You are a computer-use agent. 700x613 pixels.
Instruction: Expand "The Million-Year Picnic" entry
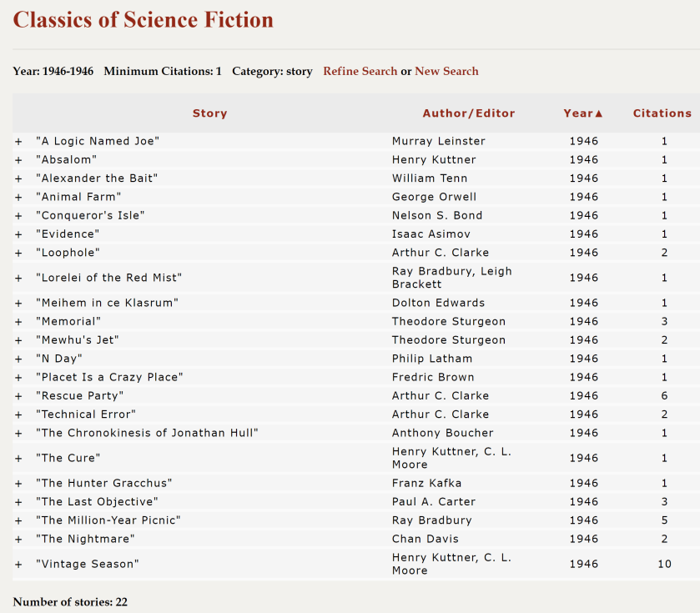tap(18, 520)
